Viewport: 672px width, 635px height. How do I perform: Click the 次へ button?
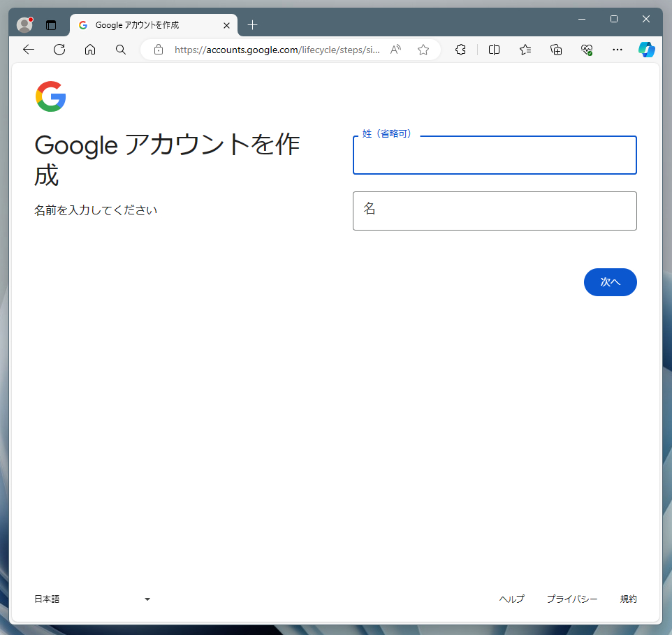click(611, 282)
